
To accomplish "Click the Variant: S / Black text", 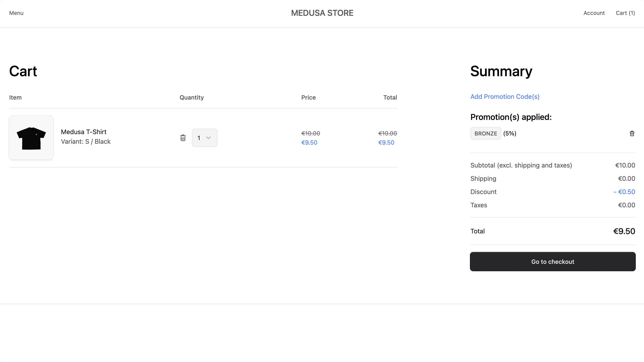I will 85,142.
